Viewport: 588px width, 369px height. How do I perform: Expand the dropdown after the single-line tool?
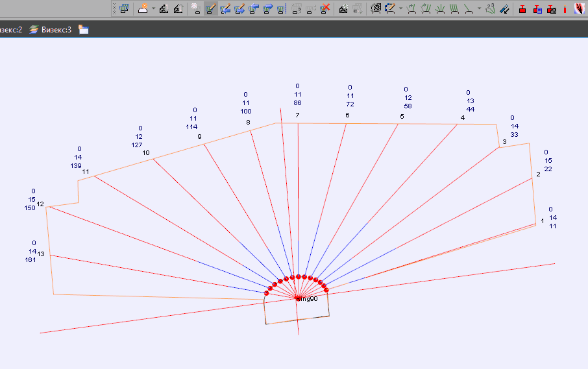pos(479,9)
